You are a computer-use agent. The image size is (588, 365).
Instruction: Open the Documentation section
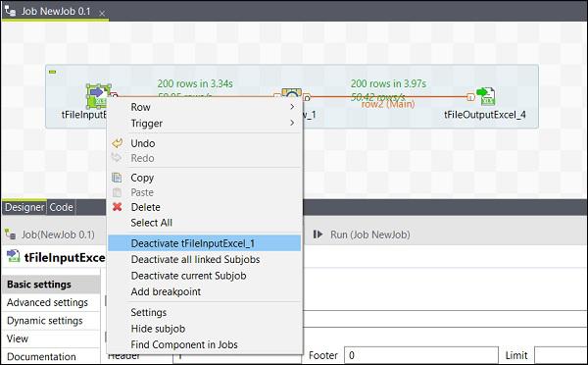[x=51, y=356]
